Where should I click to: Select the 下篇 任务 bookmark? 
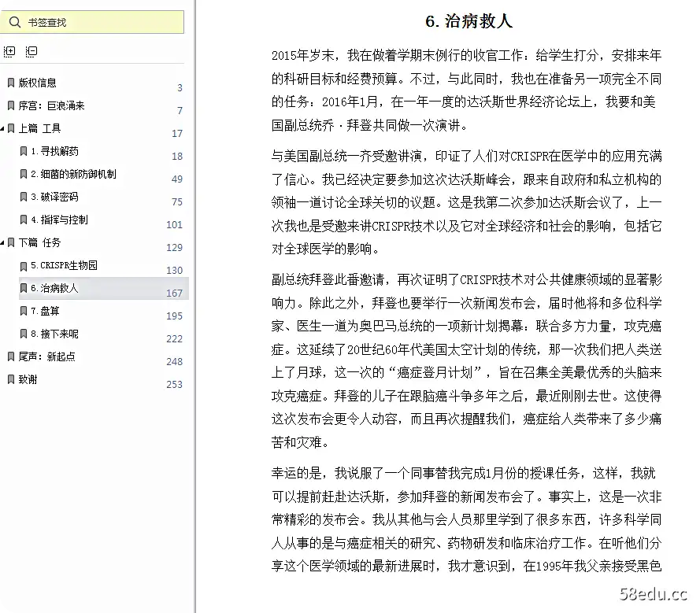[39, 242]
